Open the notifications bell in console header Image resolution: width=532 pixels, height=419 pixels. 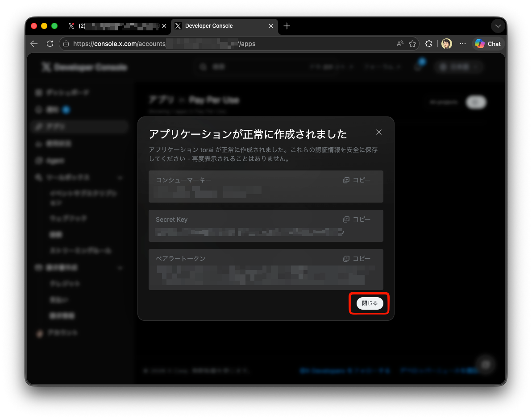pos(418,66)
